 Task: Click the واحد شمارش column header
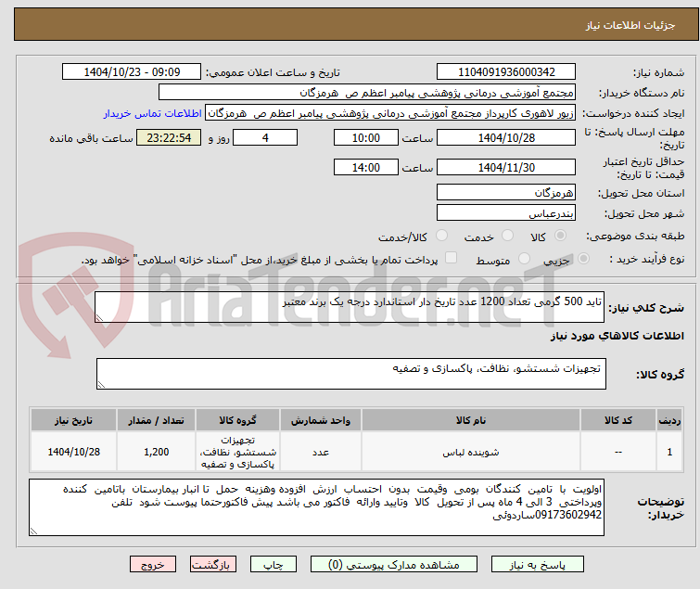pos(321,420)
